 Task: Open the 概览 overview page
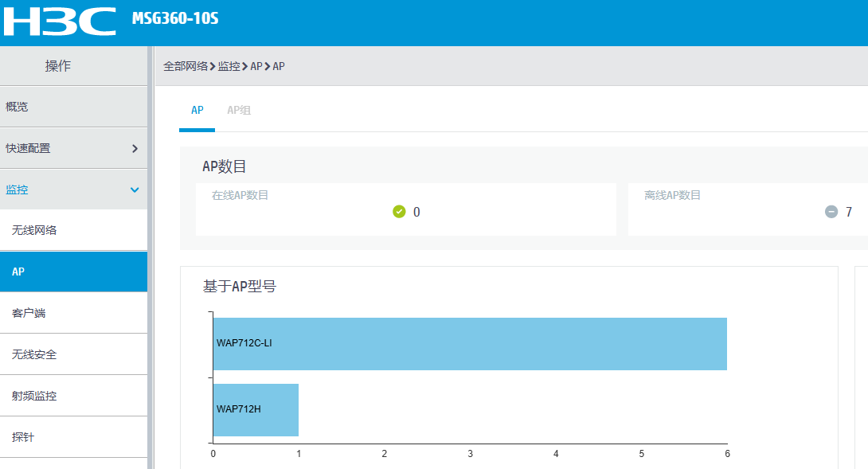[x=18, y=107]
